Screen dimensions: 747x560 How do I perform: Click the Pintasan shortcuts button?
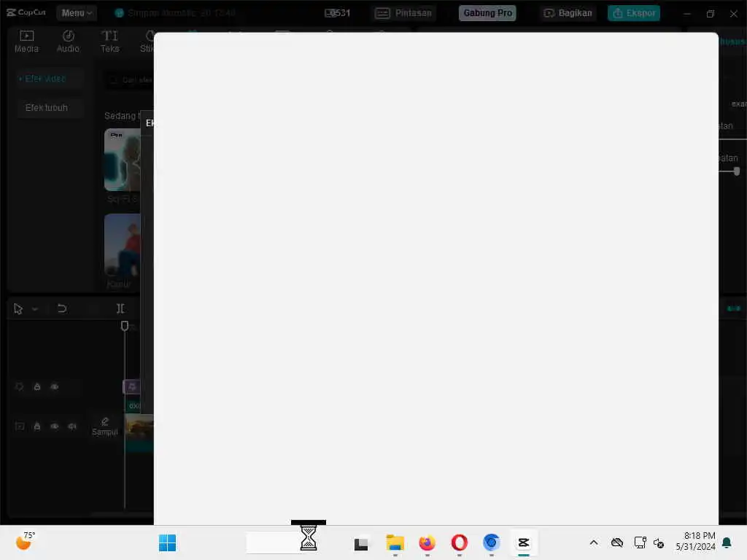(x=403, y=13)
